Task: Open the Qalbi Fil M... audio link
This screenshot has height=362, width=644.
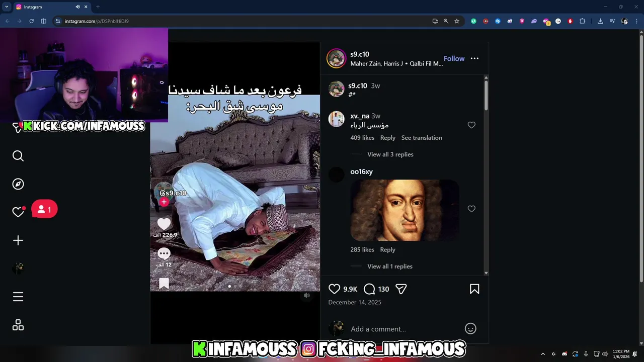Action: [426, 64]
